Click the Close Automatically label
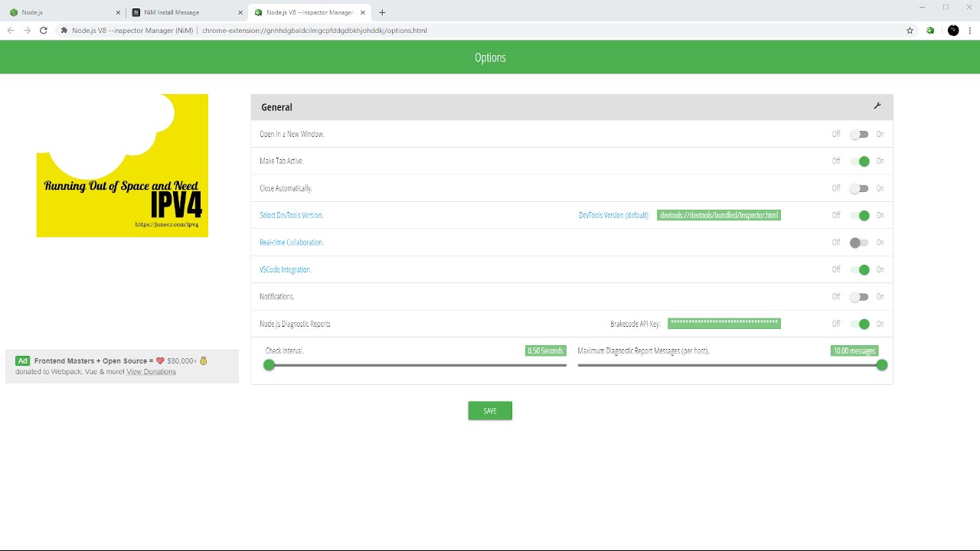 pos(286,188)
